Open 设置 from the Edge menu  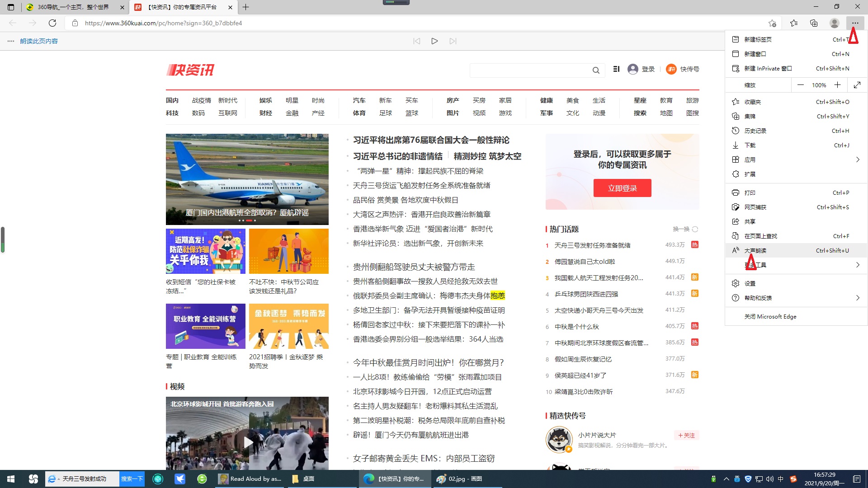pyautogui.click(x=796, y=283)
